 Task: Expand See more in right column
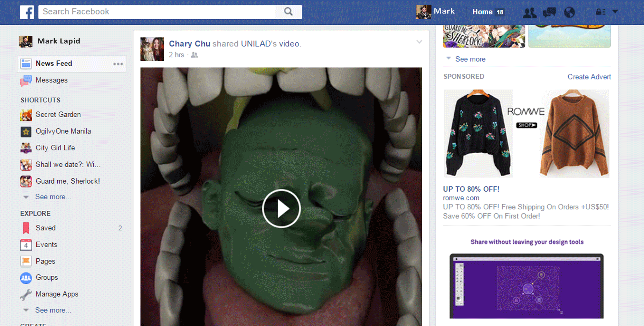click(x=470, y=59)
